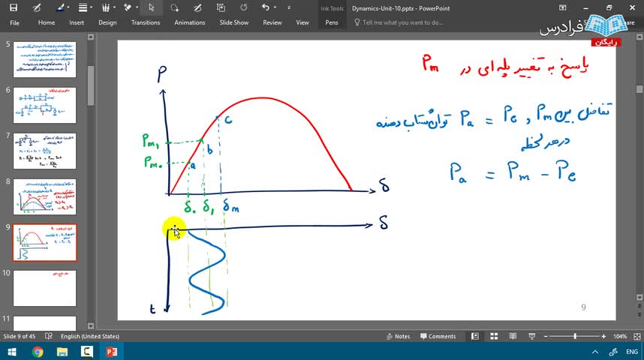
Task: Click the 'English (United States)' language indicator
Action: tap(90, 336)
